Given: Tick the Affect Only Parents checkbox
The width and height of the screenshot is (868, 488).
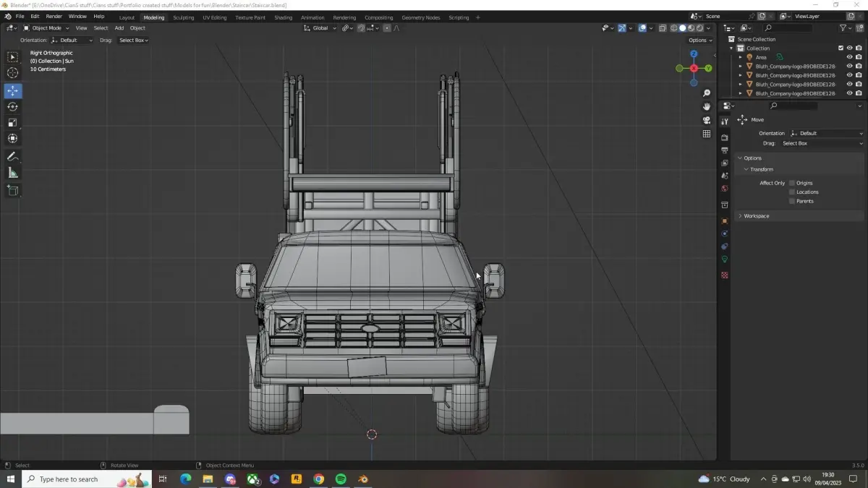Looking at the screenshot, I should (x=792, y=201).
